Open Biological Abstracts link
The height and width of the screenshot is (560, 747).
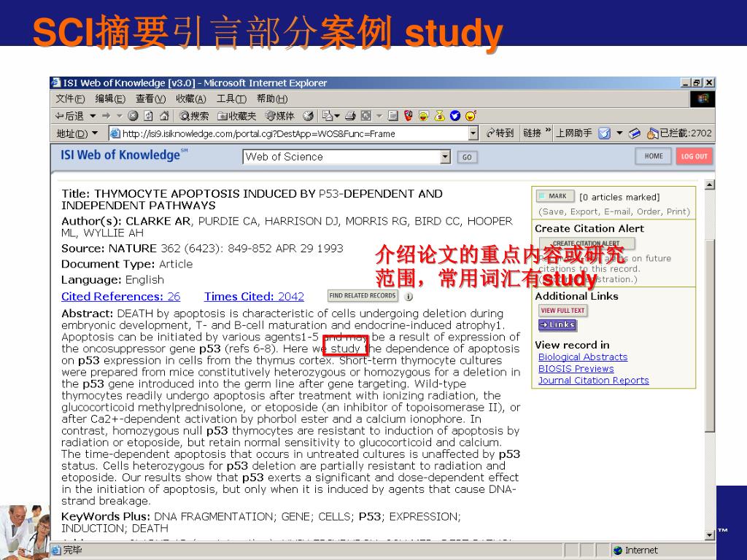tap(583, 357)
